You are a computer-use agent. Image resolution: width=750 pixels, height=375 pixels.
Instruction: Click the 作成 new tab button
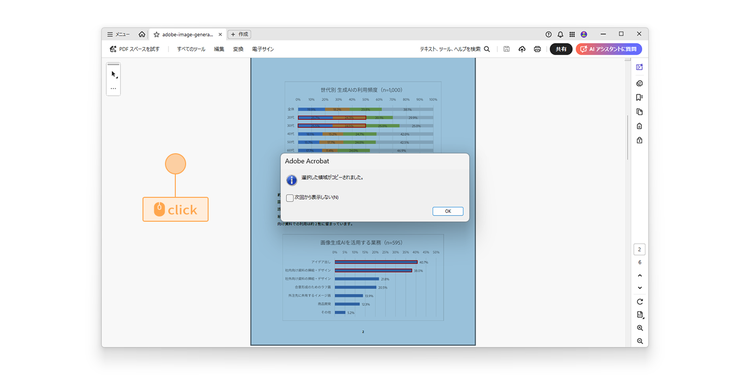point(240,34)
